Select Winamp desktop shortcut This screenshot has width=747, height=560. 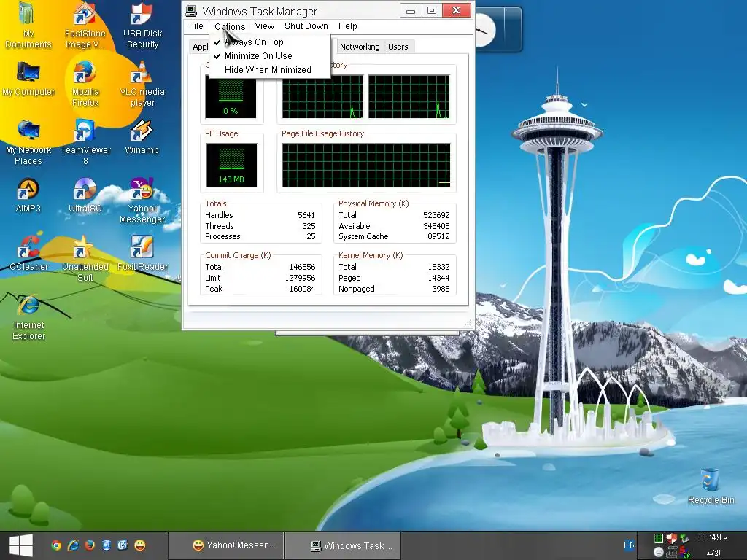tap(142, 136)
